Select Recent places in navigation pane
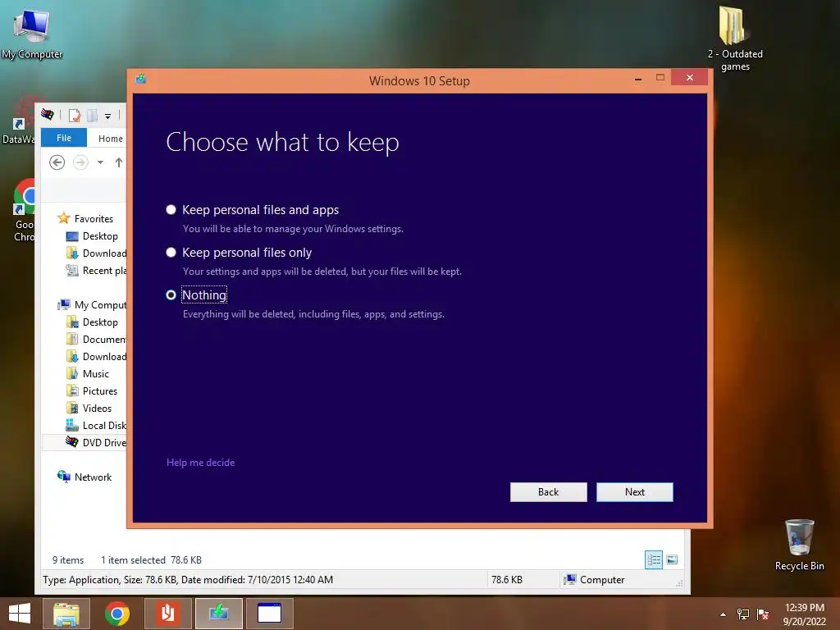The height and width of the screenshot is (630, 840). [96, 271]
